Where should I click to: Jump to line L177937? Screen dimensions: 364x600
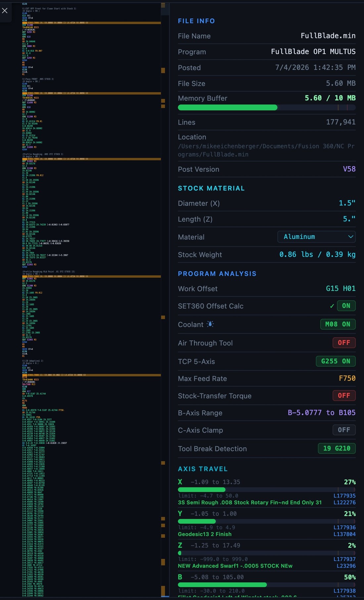pos(344,559)
